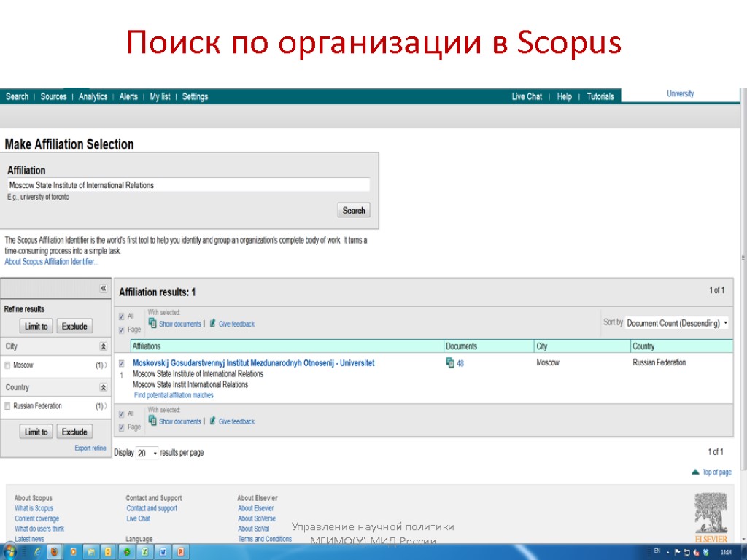Toggle the top Page checkbox
Viewport: 747px width, 560px height.
pos(122,330)
